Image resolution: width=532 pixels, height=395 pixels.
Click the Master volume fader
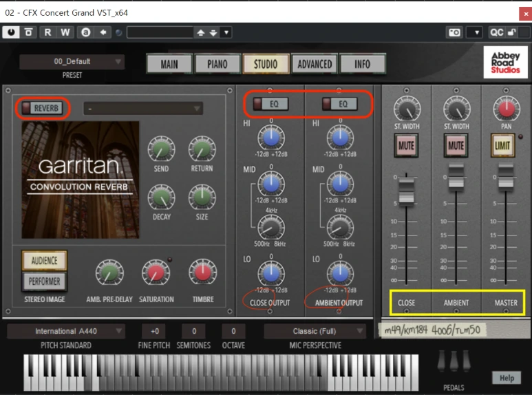[506, 177]
